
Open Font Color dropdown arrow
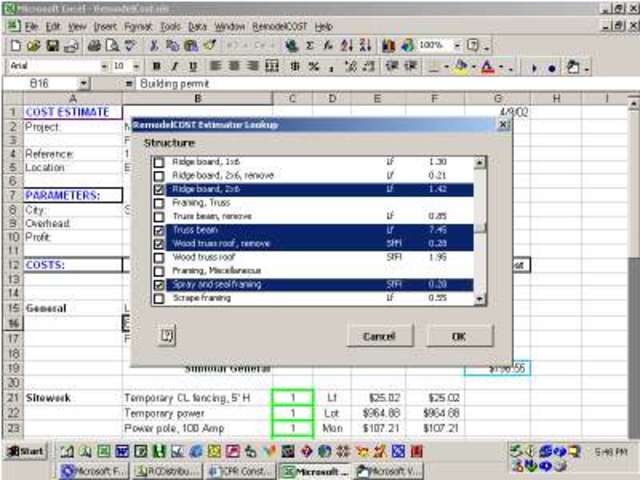pos(501,67)
